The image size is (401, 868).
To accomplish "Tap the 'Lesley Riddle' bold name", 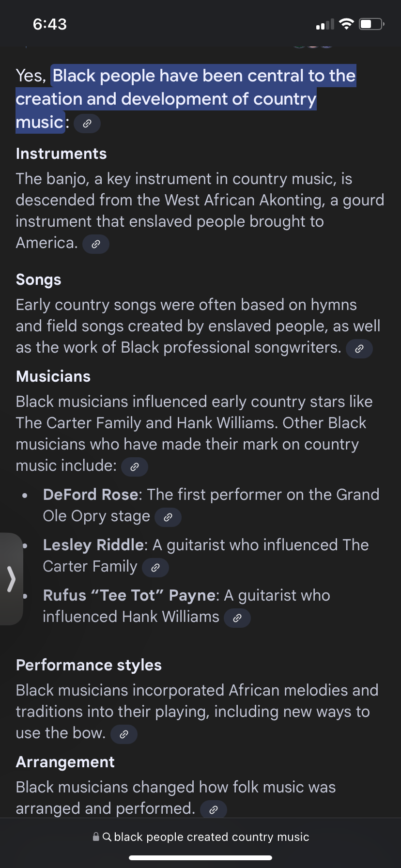I will click(93, 545).
